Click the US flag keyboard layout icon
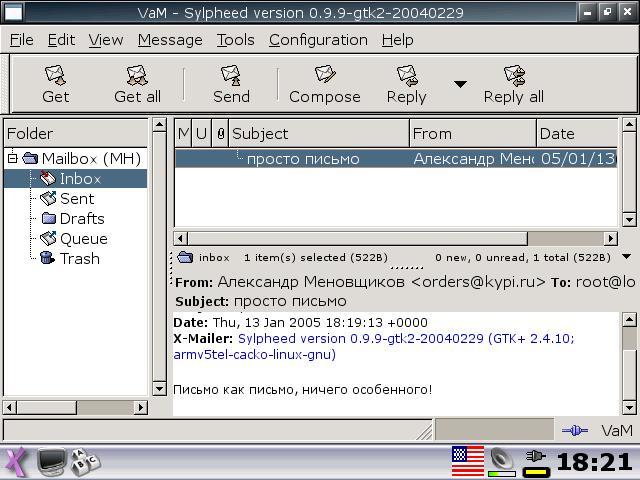The height and width of the screenshot is (480, 640). tap(468, 461)
